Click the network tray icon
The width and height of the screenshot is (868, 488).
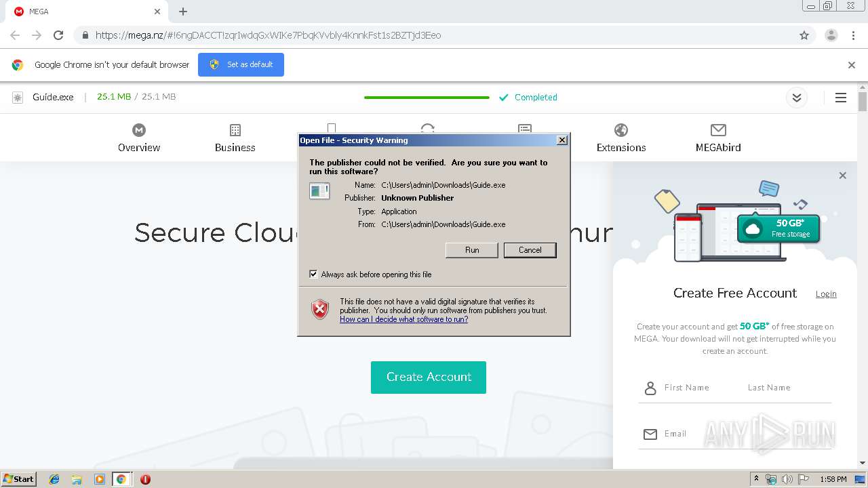[771, 479]
